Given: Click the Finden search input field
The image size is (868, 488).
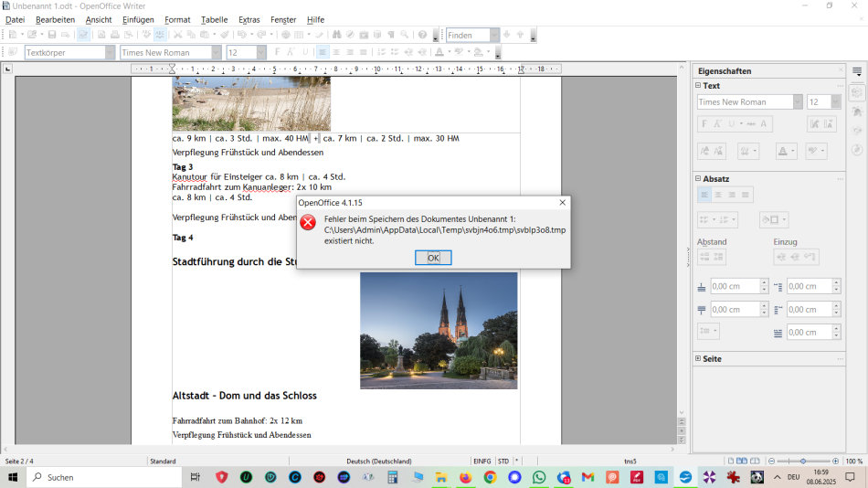Looking at the screenshot, I should click(467, 35).
